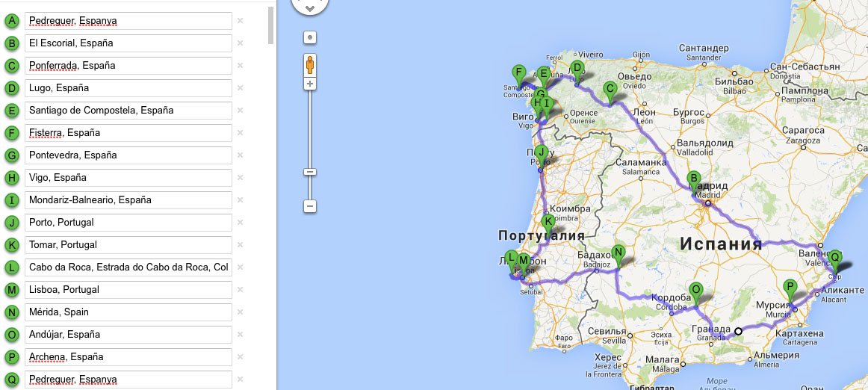
Task: Delete the Mondariz-Balneario waypoint
Action: [x=241, y=200]
